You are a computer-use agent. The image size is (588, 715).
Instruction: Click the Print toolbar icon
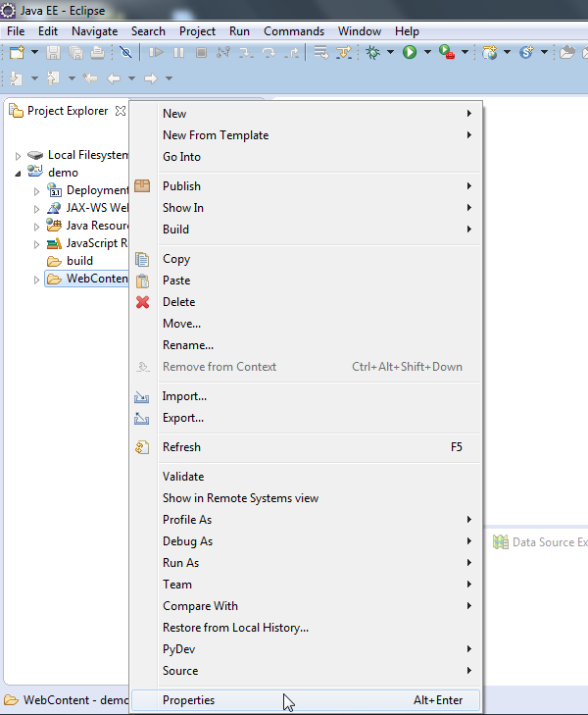tap(97, 52)
